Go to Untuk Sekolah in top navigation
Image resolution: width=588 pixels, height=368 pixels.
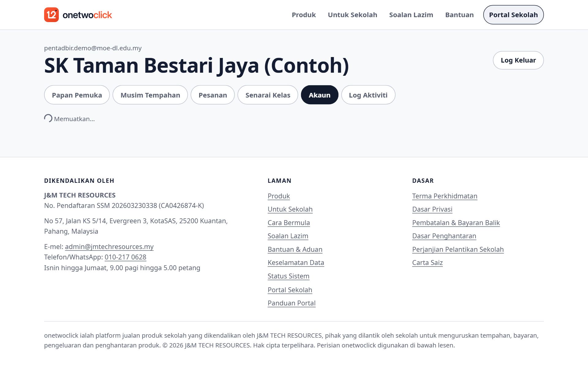tap(352, 15)
